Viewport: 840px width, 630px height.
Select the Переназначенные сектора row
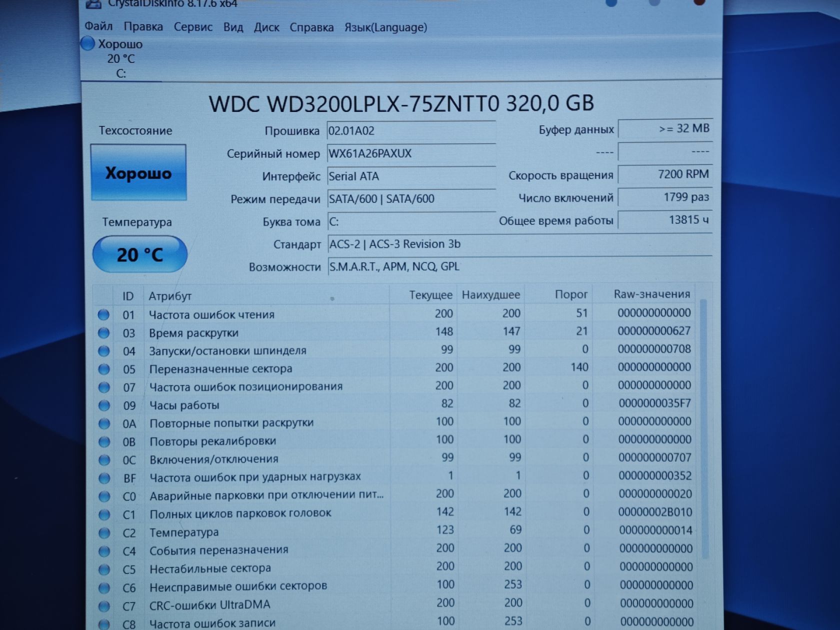click(395, 368)
